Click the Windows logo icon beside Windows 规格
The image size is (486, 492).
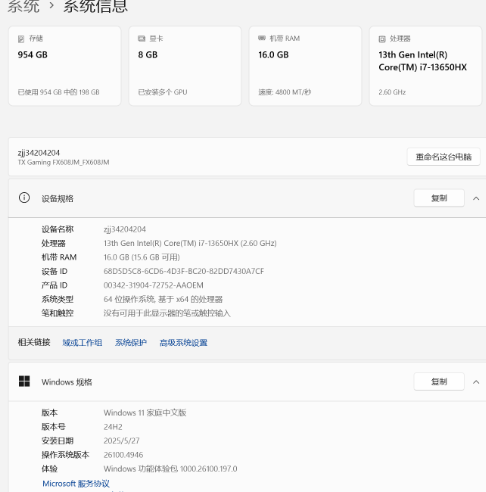[24, 381]
